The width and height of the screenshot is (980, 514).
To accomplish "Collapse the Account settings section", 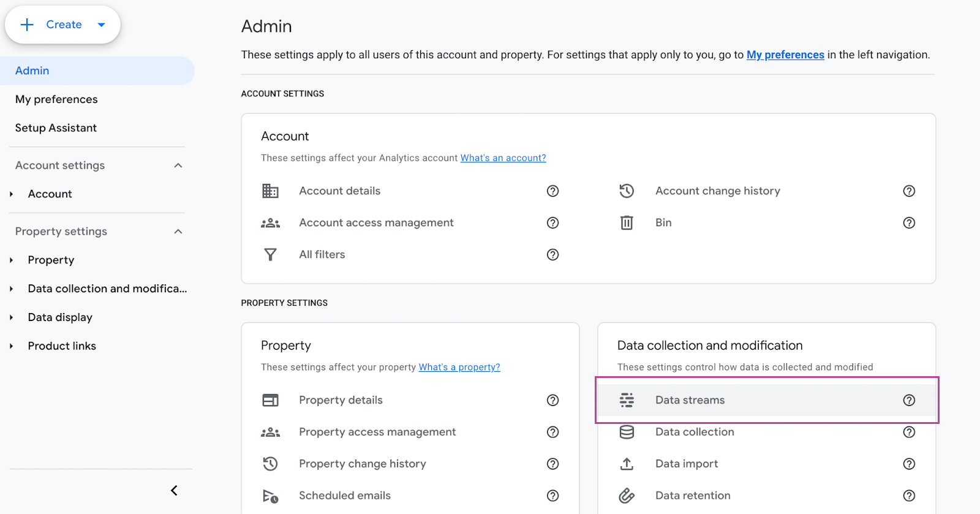I will click(178, 165).
